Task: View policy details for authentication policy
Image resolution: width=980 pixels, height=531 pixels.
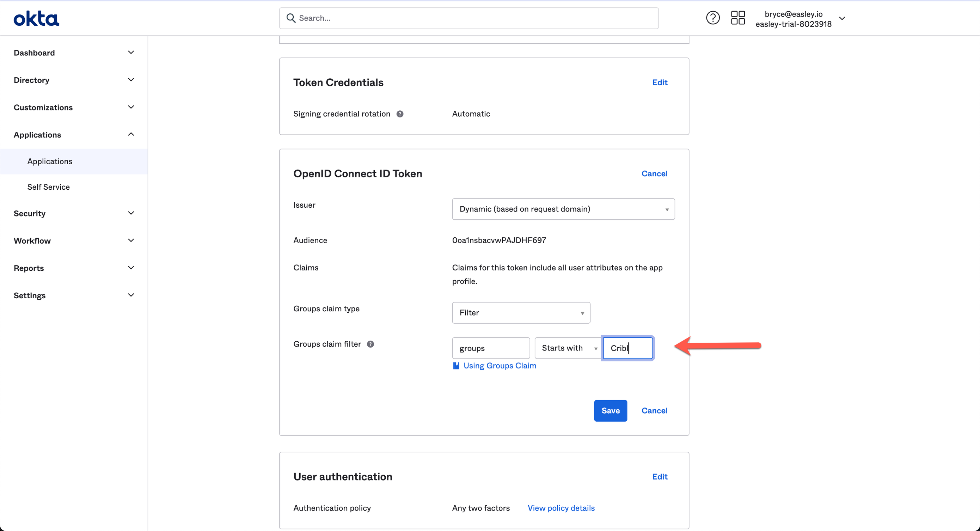Action: coord(561,508)
